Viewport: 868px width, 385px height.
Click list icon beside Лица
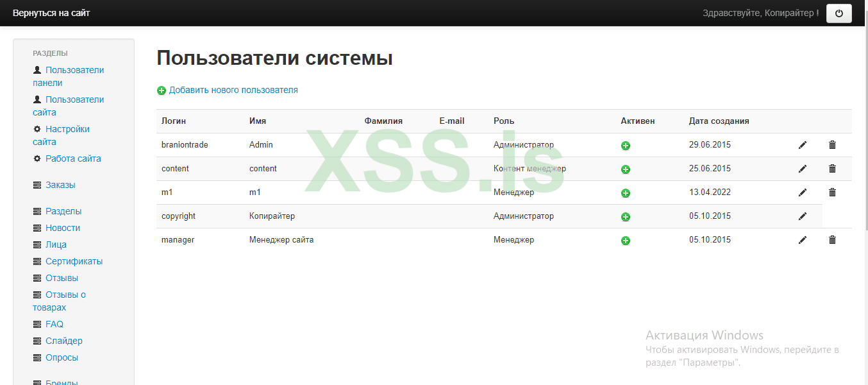[37, 244]
